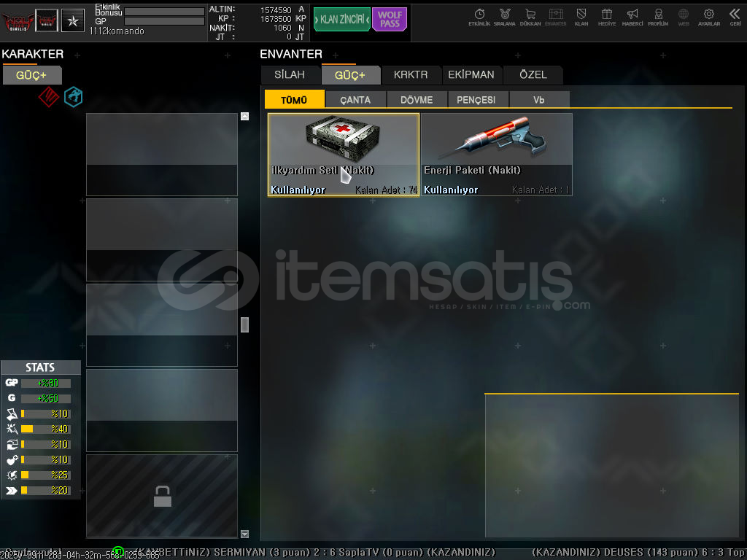Click the NAKİT value 1060

[282, 28]
